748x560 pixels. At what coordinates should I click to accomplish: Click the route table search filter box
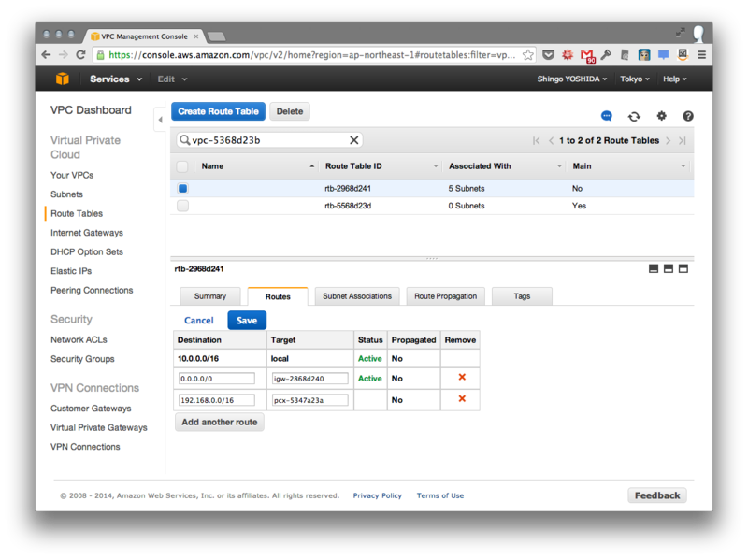click(269, 140)
